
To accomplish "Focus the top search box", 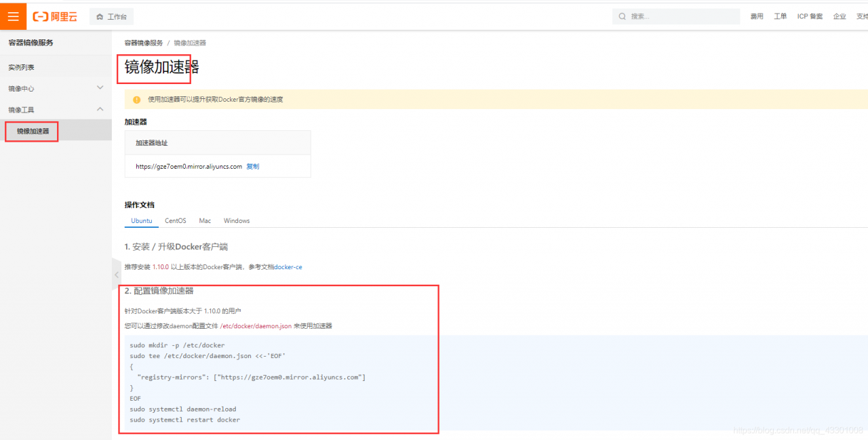I will [x=676, y=16].
